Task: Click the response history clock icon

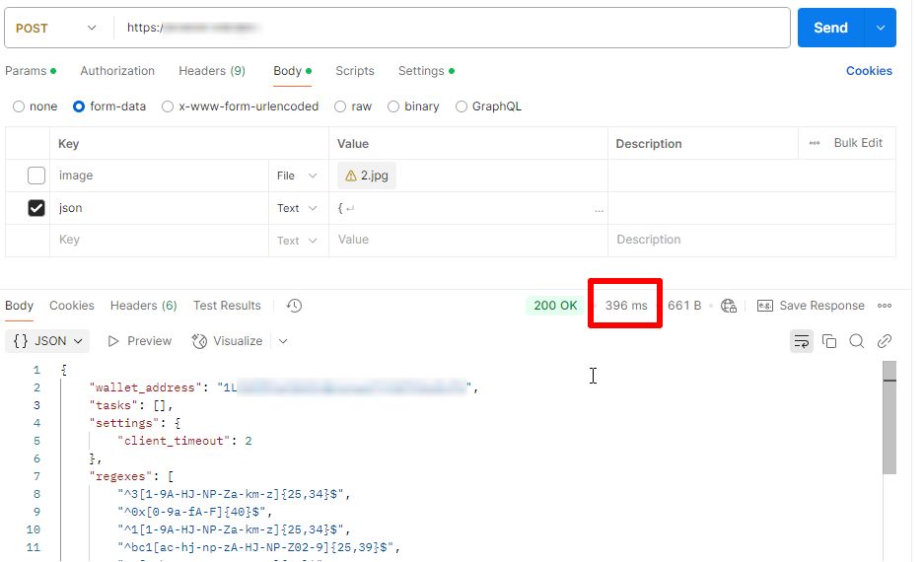Action: click(x=294, y=305)
